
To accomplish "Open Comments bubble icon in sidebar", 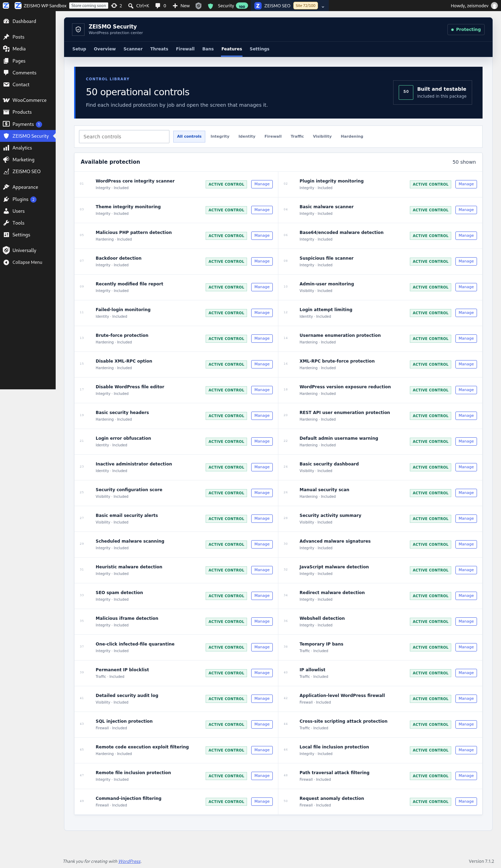I will pyautogui.click(x=6, y=73).
